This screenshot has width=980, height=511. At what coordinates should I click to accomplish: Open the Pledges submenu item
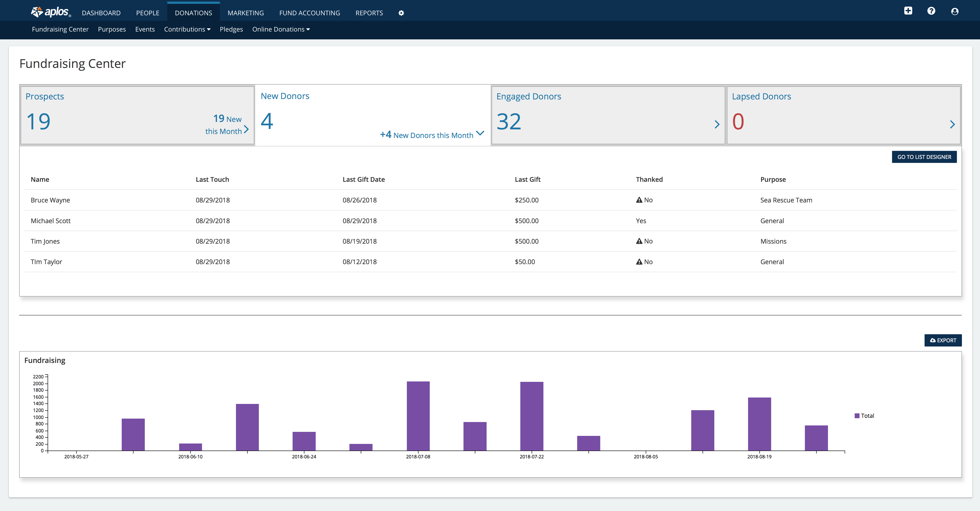(x=231, y=29)
